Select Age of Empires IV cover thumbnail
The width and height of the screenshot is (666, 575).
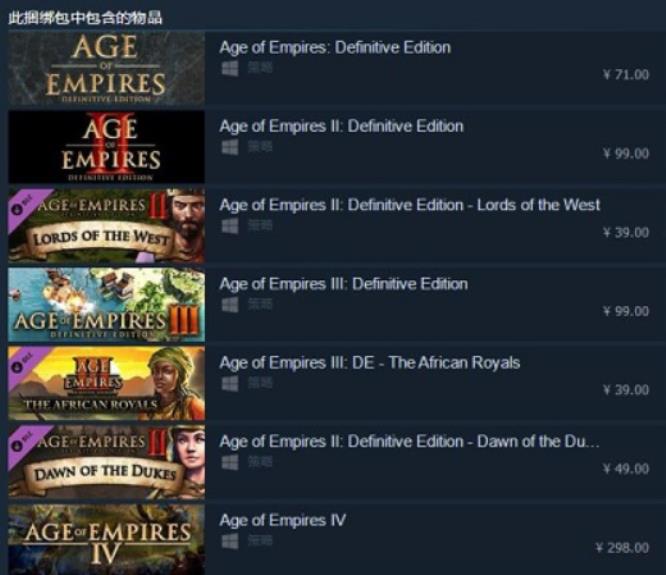pyautogui.click(x=106, y=540)
